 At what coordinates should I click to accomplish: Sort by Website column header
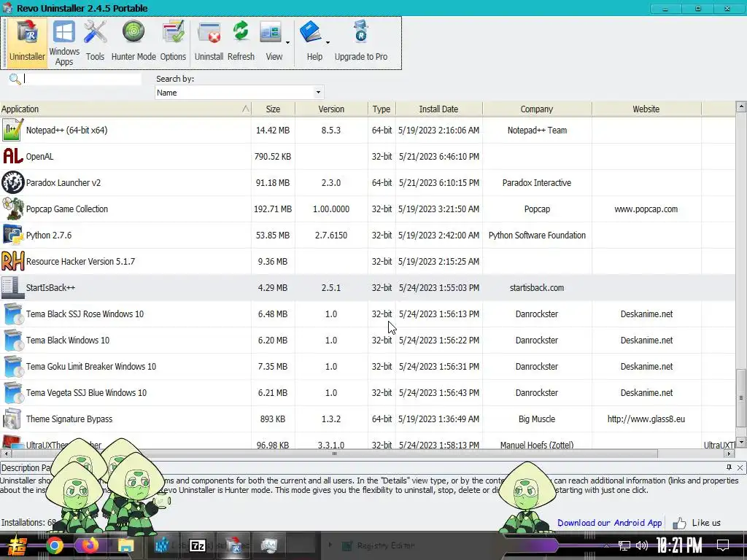tap(646, 109)
